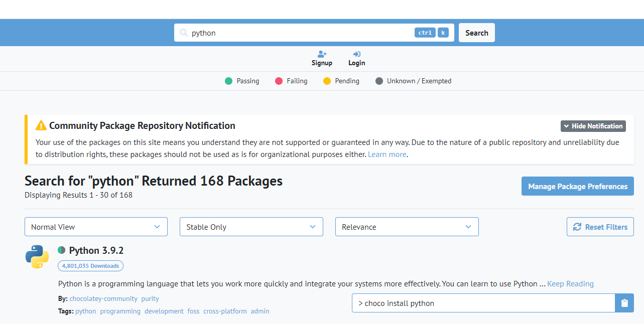Click the 4,801,035 Downloads badge

click(x=90, y=266)
